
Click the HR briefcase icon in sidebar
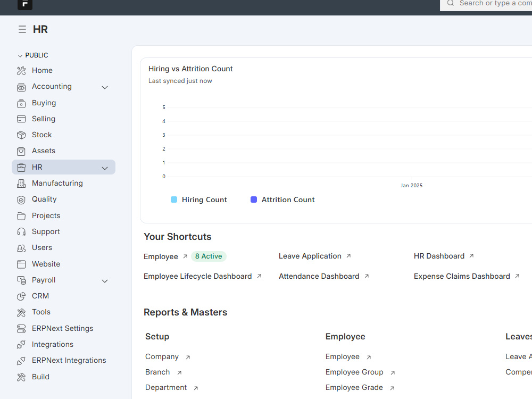(21, 167)
